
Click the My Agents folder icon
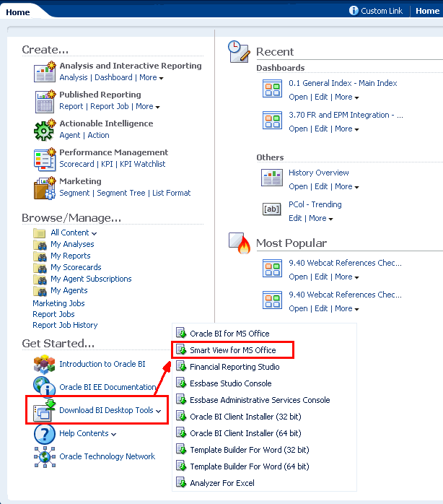coord(40,291)
